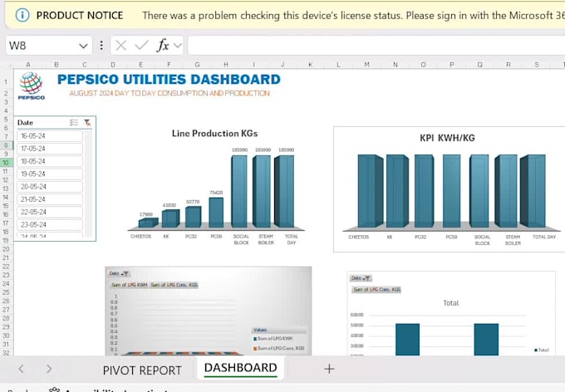The image size is (565, 392).
Task: Click the accessibility status bar icon
Action: coord(54,390)
